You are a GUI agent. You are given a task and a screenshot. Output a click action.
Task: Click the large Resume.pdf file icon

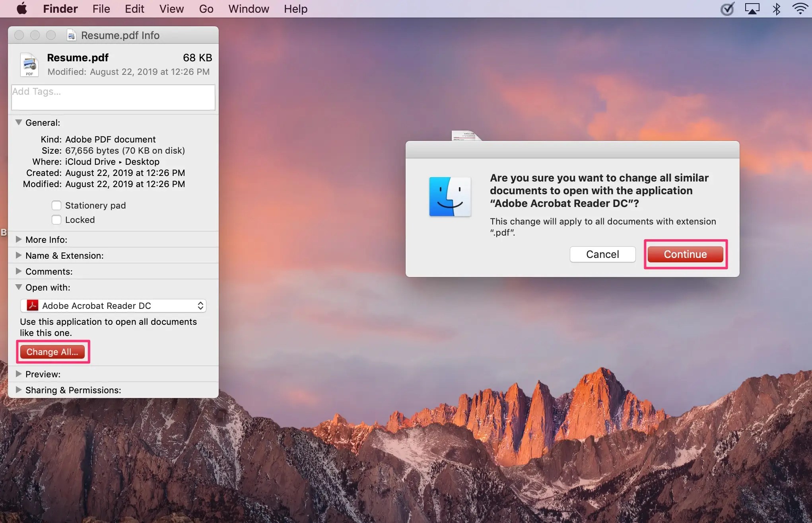[x=29, y=64]
